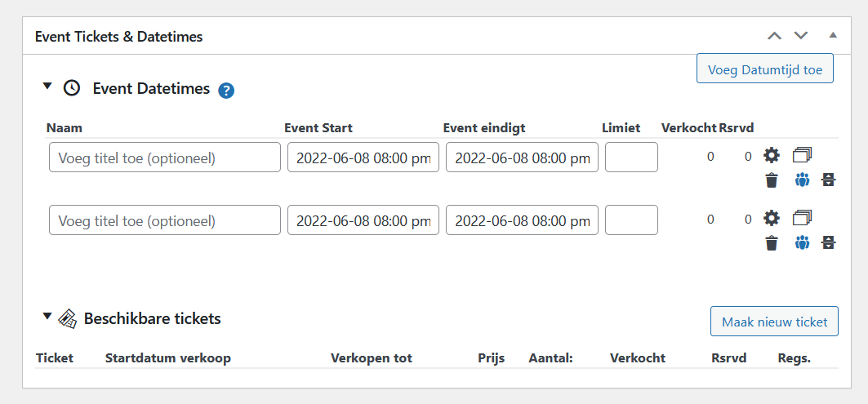Delete first datetime with trash icon
Image resolution: width=868 pixels, height=404 pixels.
772,180
